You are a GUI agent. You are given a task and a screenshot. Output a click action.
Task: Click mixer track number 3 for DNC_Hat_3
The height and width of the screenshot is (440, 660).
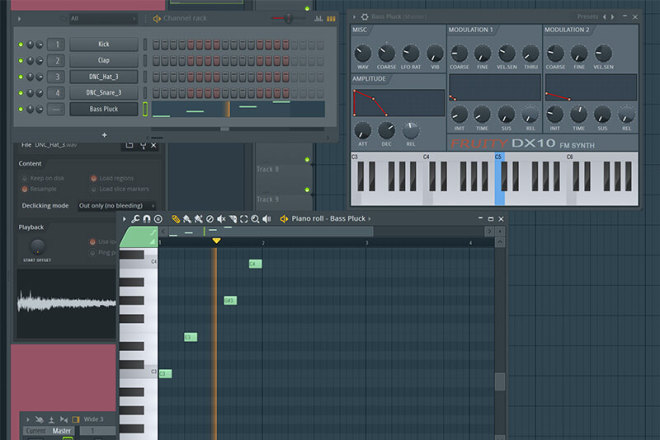coord(56,77)
